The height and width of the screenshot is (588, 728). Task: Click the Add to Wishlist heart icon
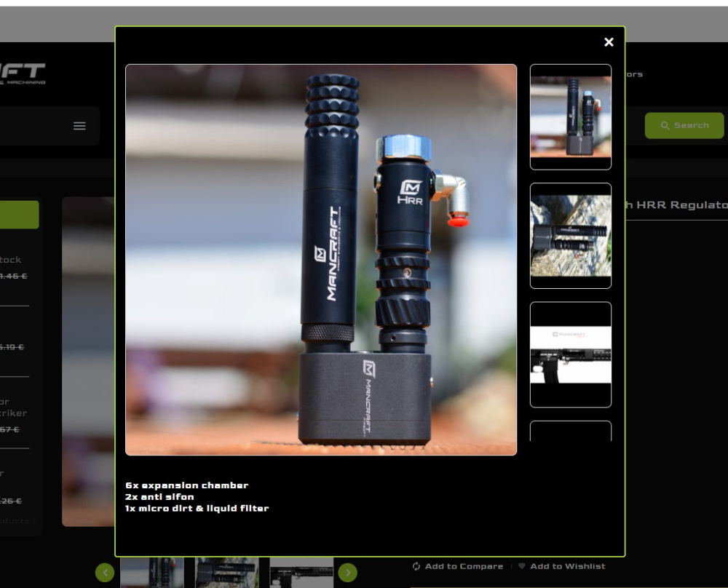(x=522, y=566)
